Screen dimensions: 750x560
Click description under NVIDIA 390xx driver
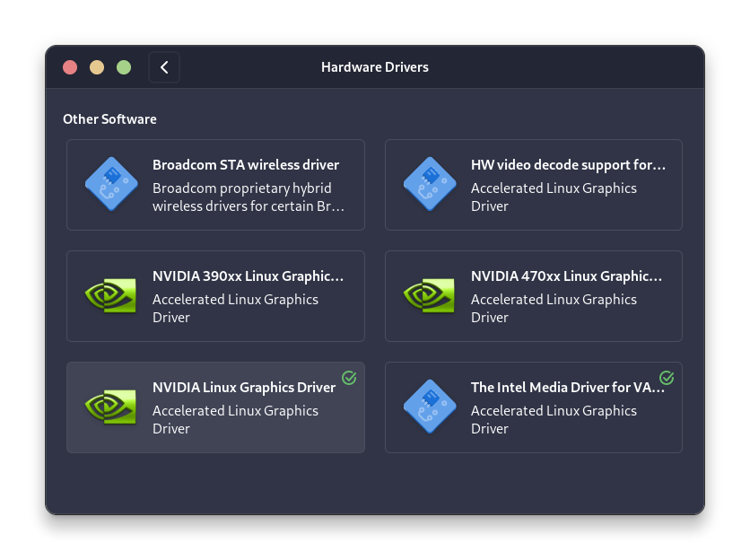[235, 308]
